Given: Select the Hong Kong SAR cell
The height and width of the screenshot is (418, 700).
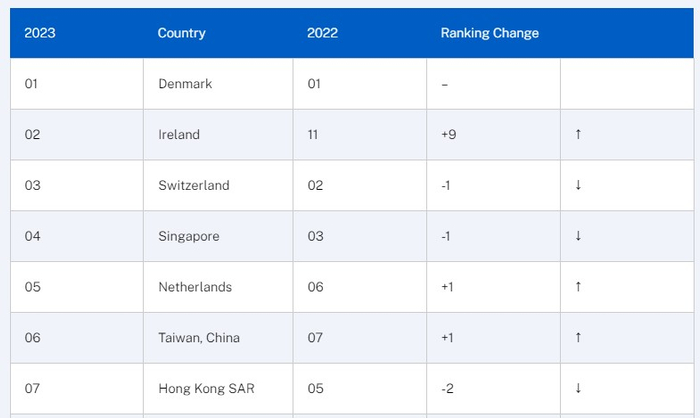Looking at the screenshot, I should click(x=206, y=388).
